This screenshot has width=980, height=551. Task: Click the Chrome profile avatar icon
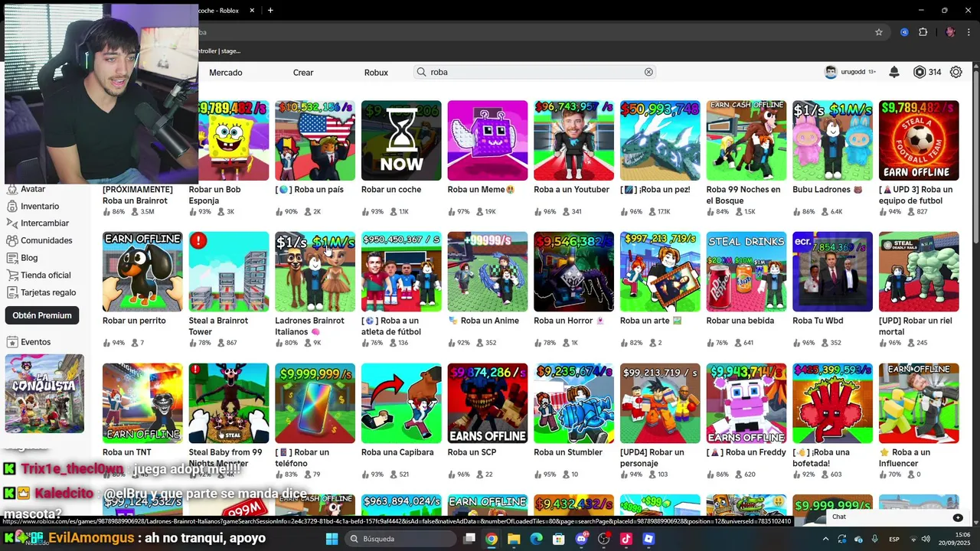(x=950, y=32)
